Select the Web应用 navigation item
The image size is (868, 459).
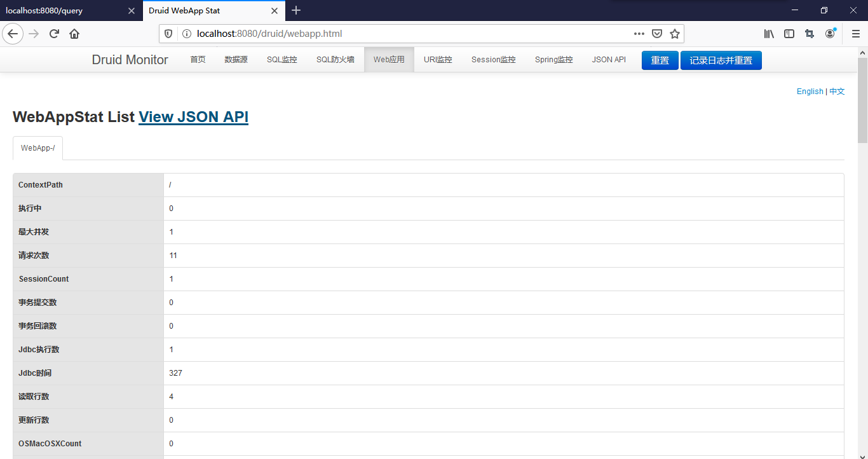click(x=389, y=60)
